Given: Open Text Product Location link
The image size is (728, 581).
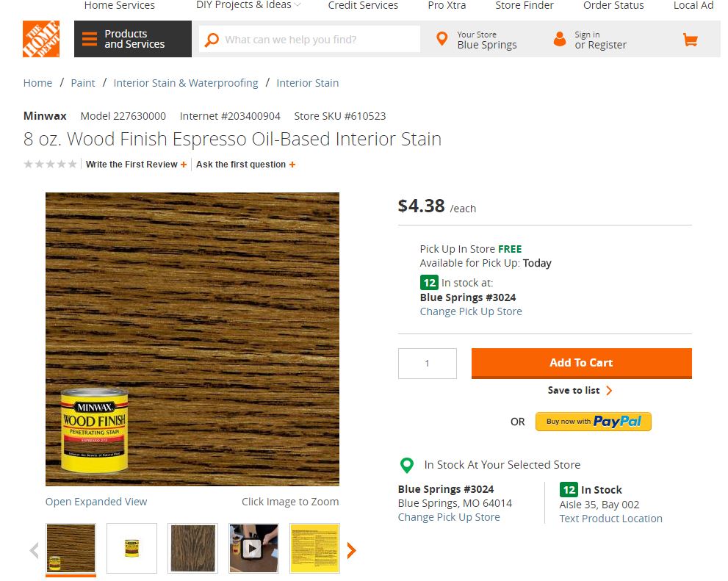Looking at the screenshot, I should pos(610,519).
